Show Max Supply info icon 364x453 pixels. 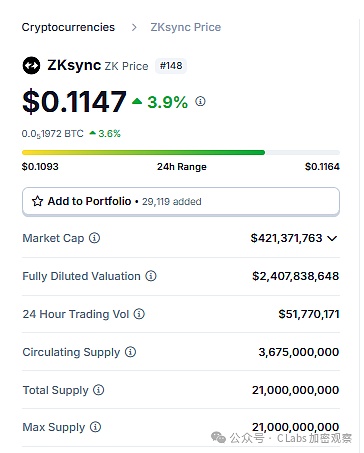pyautogui.click(x=95, y=427)
